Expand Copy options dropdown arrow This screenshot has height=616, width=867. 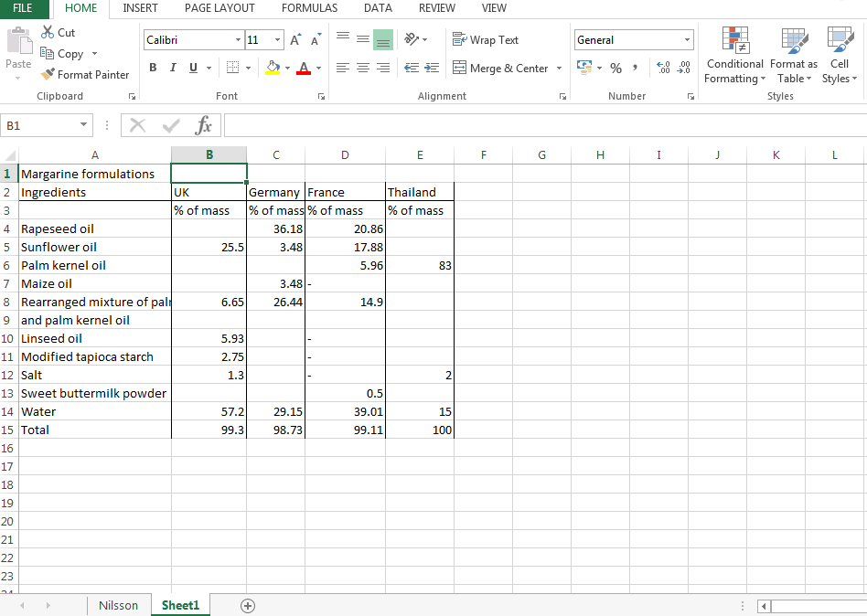coord(94,54)
